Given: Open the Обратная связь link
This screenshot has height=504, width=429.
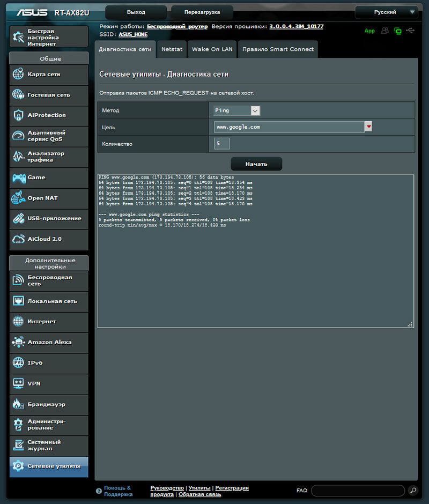Looking at the screenshot, I should click(199, 494).
